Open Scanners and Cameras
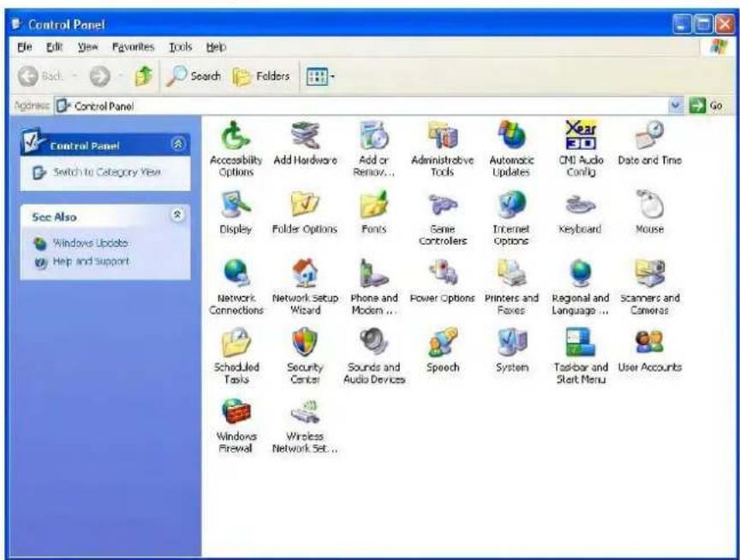740x560 pixels. [x=650, y=287]
